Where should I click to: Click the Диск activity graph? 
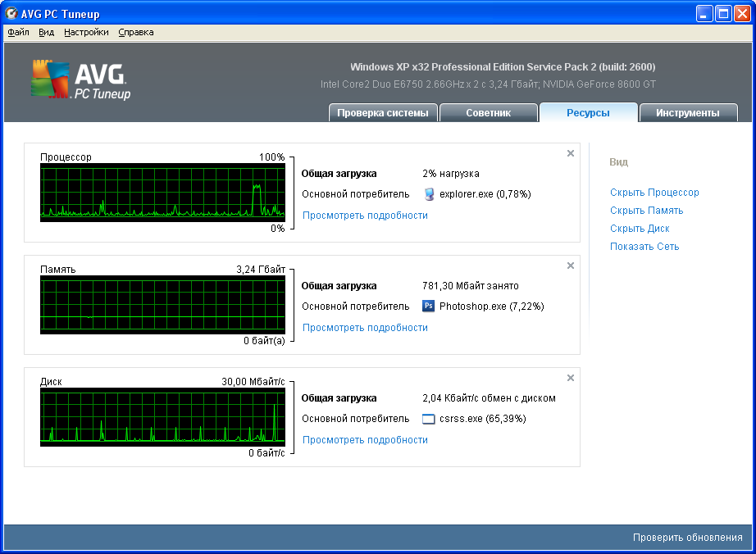click(x=162, y=417)
